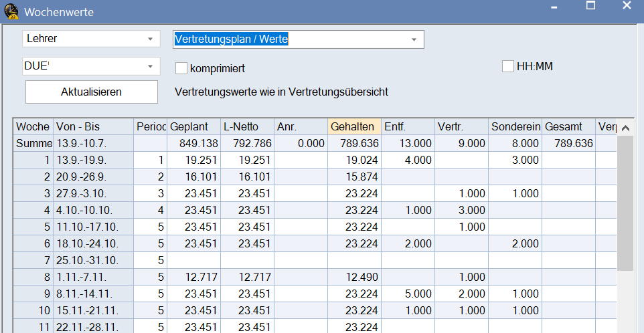Select the Summe row header
Image resolution: width=644 pixels, height=333 pixels.
[33, 143]
